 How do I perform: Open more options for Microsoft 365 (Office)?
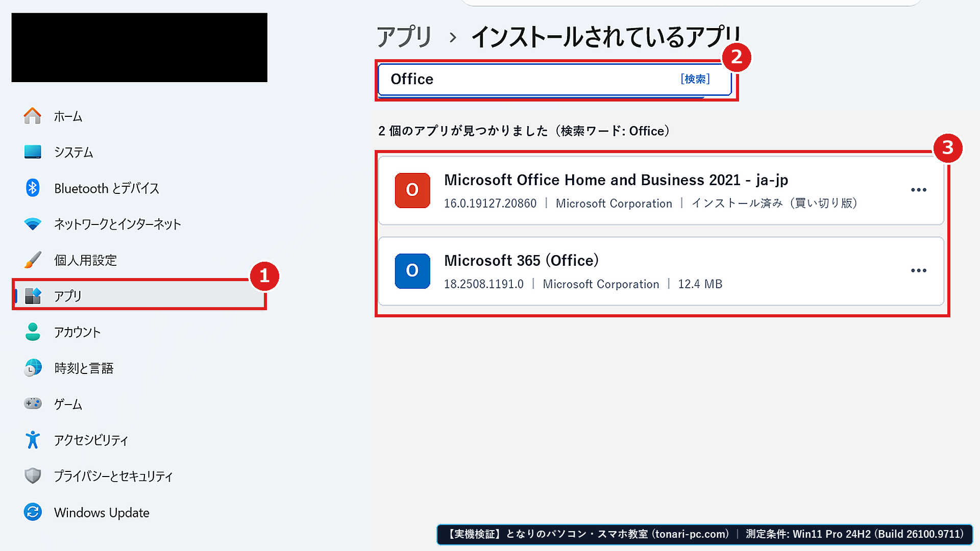[x=919, y=270]
